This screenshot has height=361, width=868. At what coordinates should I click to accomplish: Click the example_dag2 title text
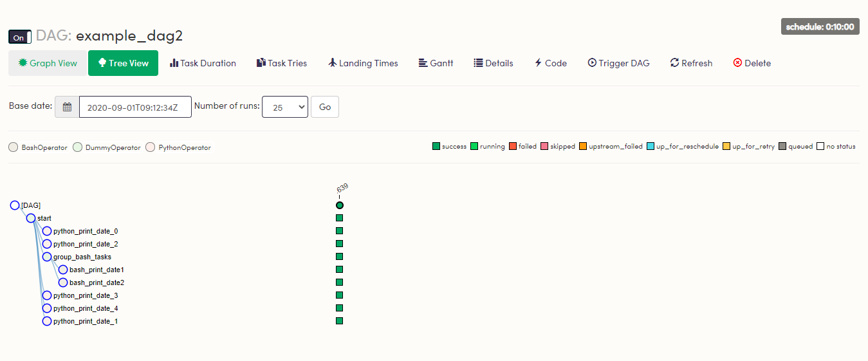coord(129,36)
